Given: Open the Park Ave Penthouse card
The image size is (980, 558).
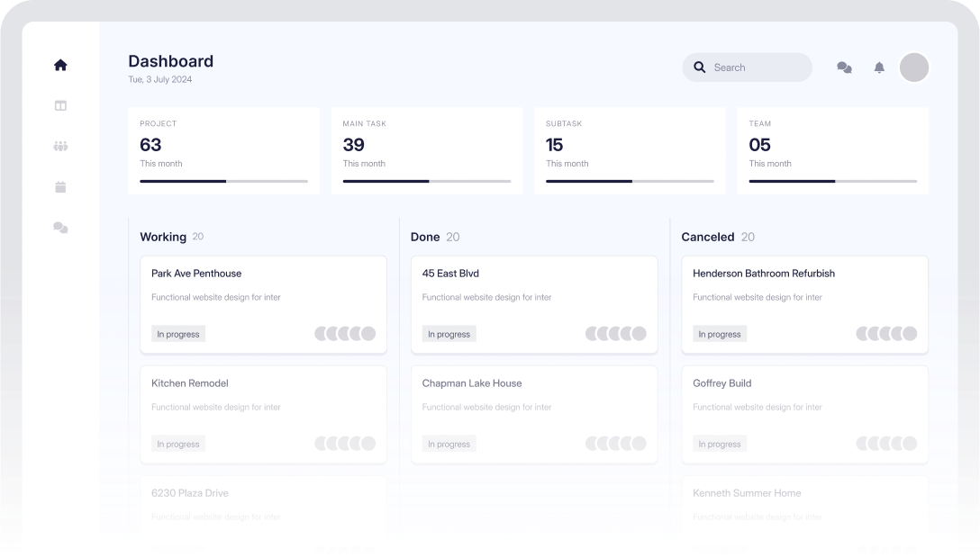Looking at the screenshot, I should [x=263, y=304].
